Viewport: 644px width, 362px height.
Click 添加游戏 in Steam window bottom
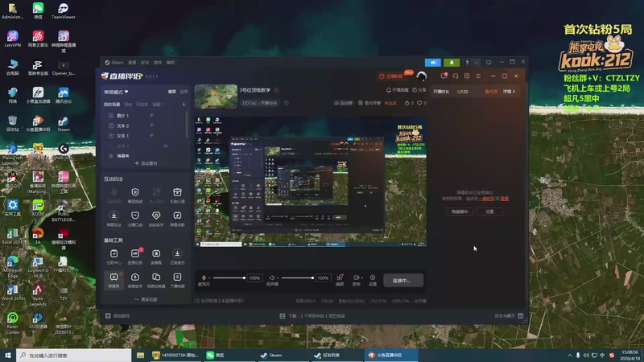118,315
